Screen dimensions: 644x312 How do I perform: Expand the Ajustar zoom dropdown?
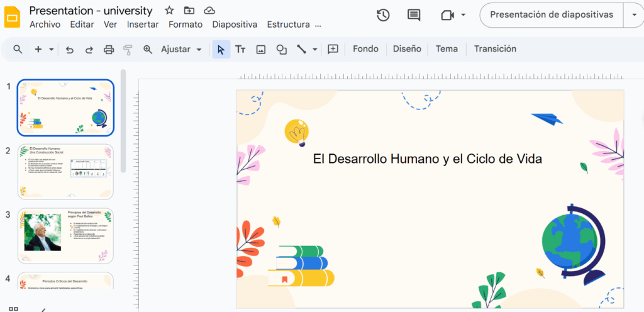199,49
